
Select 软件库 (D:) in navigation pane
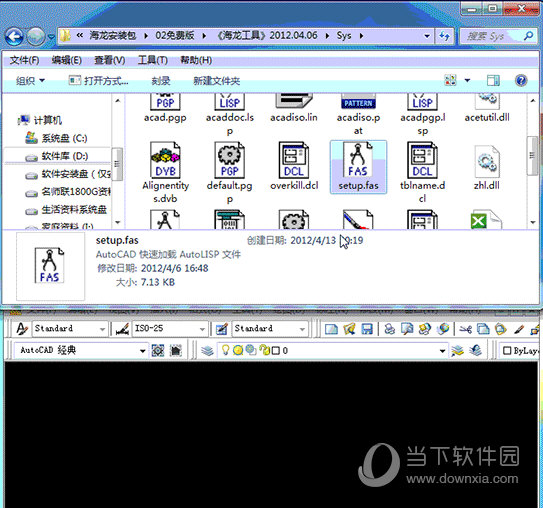57,156
